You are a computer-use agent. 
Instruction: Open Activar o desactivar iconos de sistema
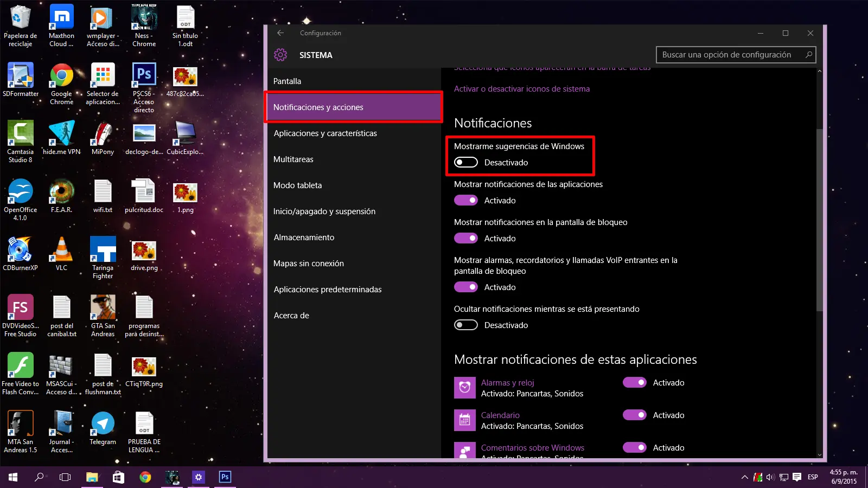tap(522, 88)
